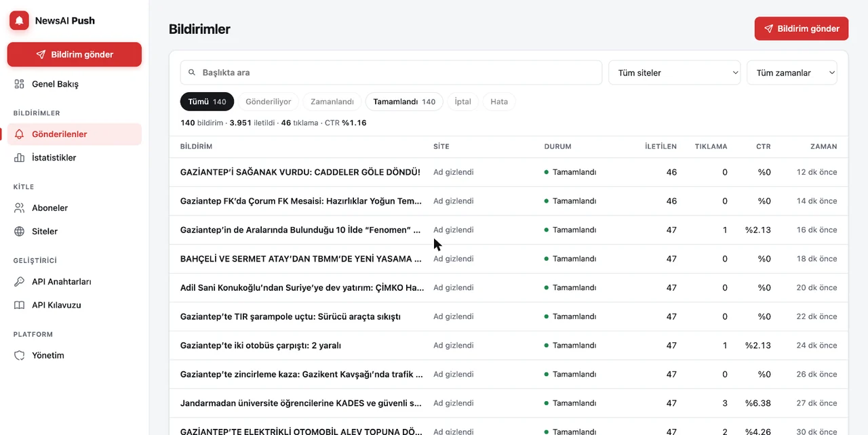Viewport: 868px width, 435px height.
Task: Open the Tüm siteler dropdown
Action: (675, 72)
